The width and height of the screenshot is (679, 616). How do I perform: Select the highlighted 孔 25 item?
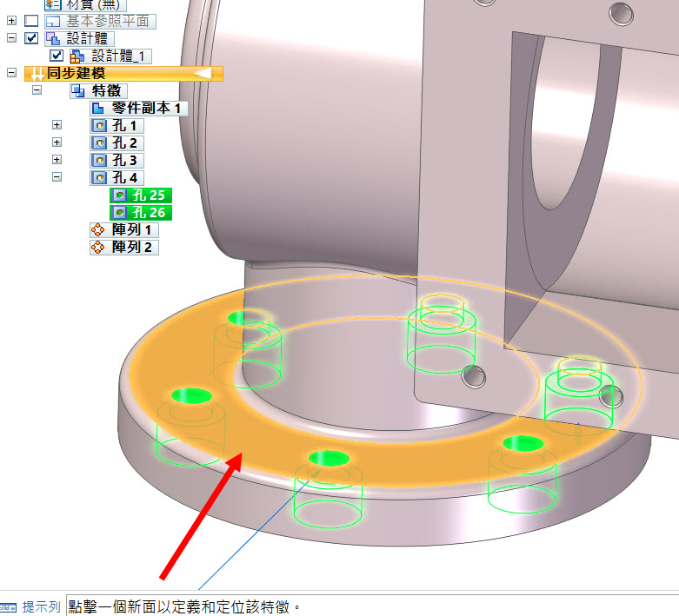(141, 195)
